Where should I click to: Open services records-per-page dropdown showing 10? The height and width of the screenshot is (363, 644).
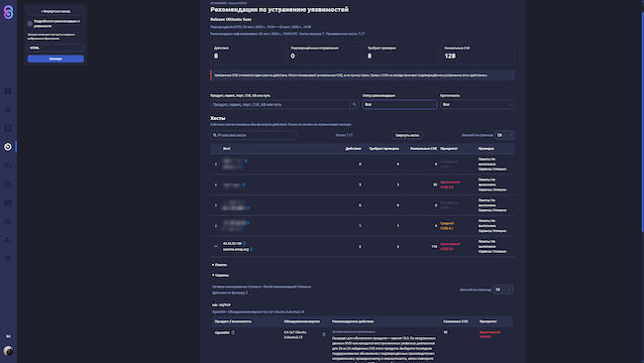(502, 290)
